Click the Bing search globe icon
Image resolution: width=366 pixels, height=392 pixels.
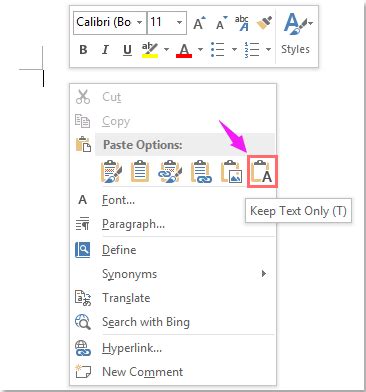coord(83,322)
